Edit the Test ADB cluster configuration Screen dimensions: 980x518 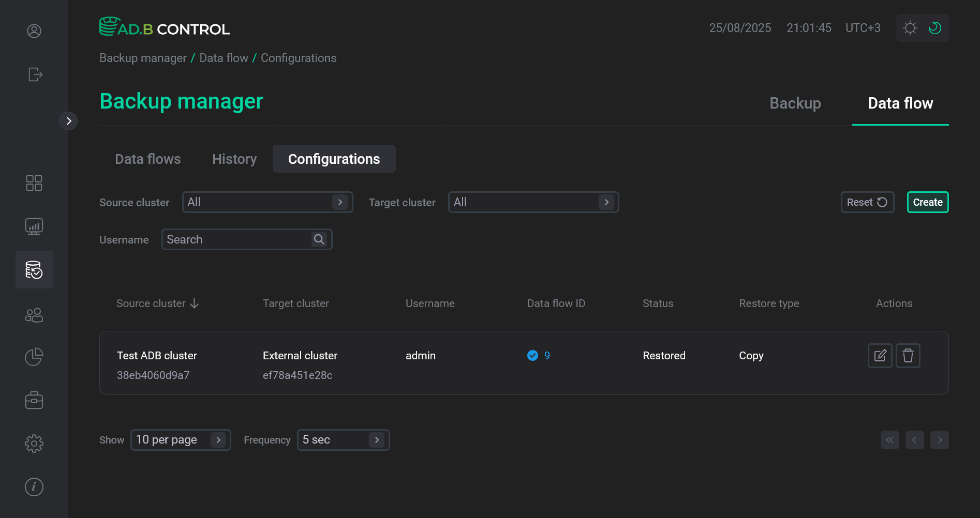[880, 355]
